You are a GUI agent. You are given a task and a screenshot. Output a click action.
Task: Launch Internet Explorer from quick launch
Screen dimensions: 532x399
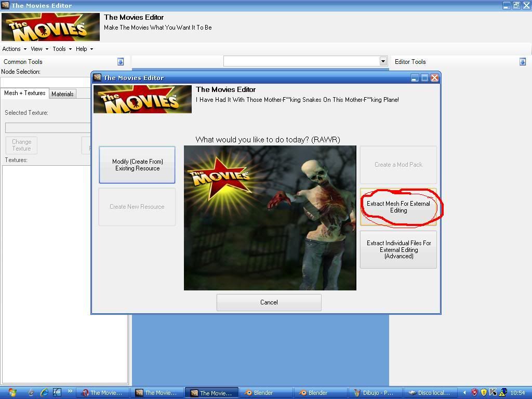tap(44, 393)
